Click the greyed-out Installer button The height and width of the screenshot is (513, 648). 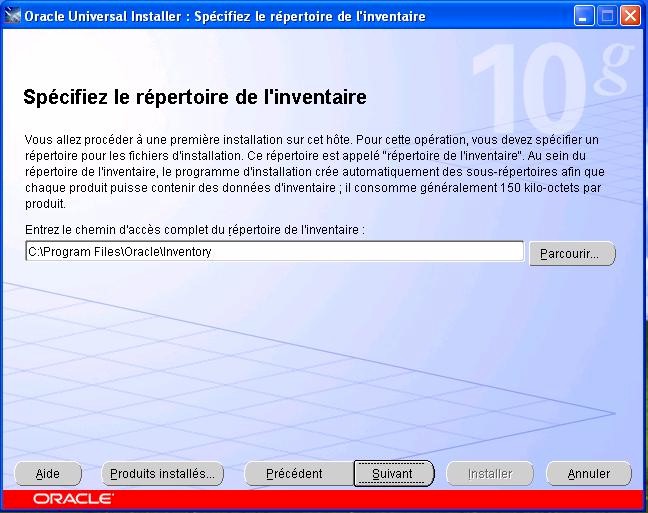490,473
